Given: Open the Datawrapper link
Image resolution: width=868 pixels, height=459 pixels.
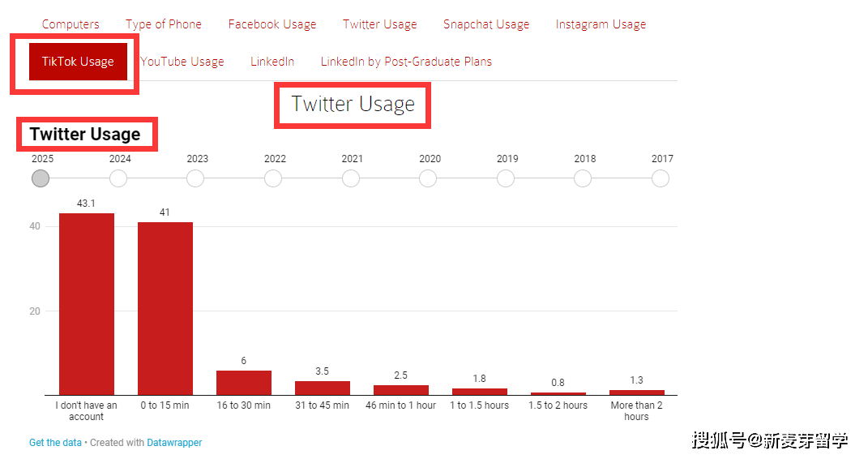Looking at the screenshot, I should pyautogui.click(x=174, y=443).
